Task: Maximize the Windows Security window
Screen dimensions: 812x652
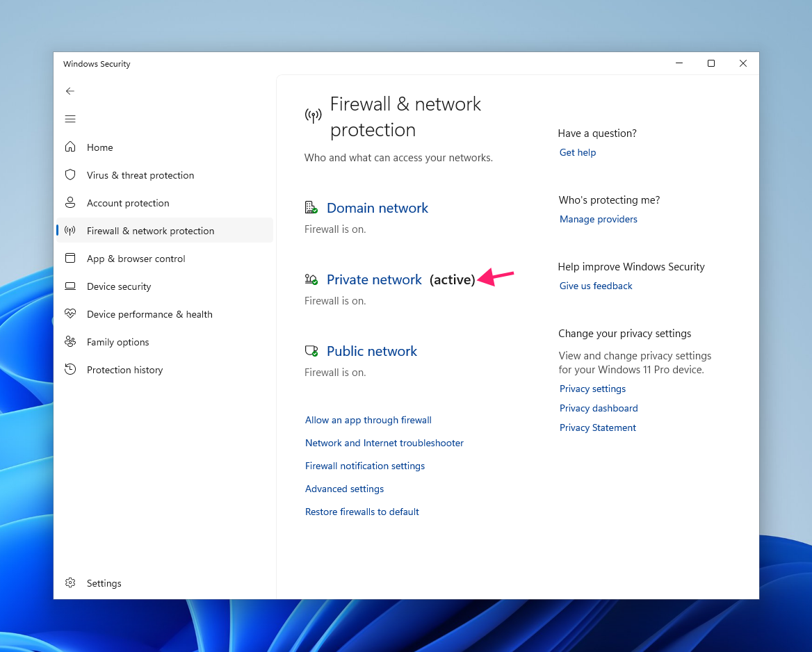Action: [711, 63]
